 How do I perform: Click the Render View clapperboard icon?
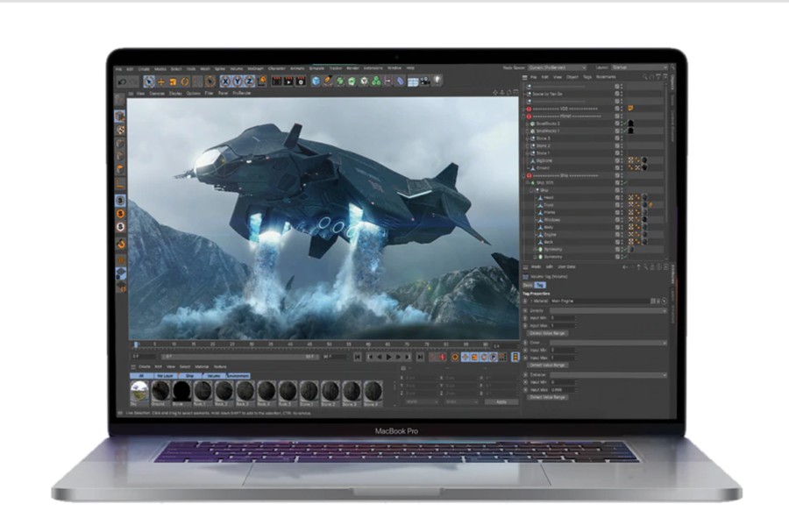(276, 81)
